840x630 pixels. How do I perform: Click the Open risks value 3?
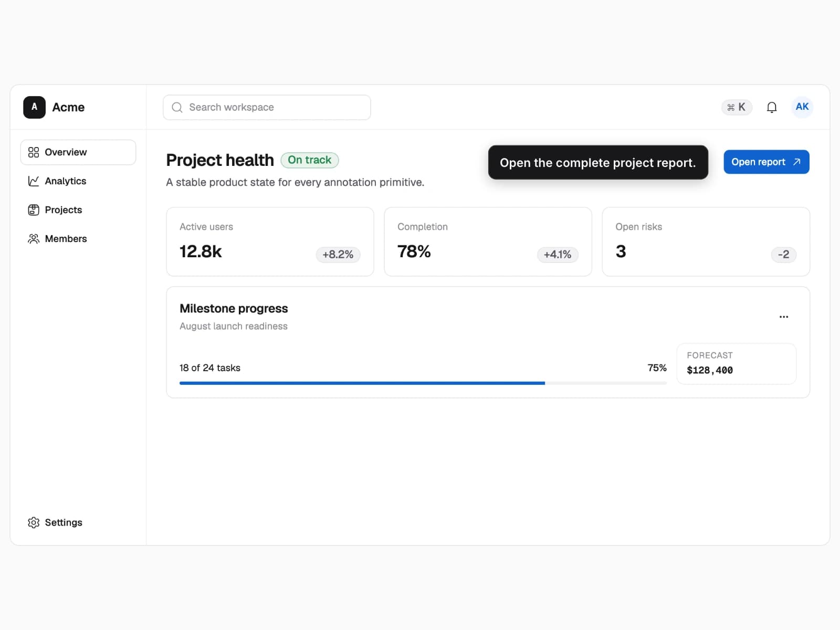(x=621, y=251)
